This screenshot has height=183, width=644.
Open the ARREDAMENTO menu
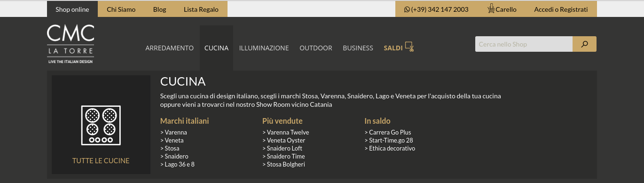170,48
